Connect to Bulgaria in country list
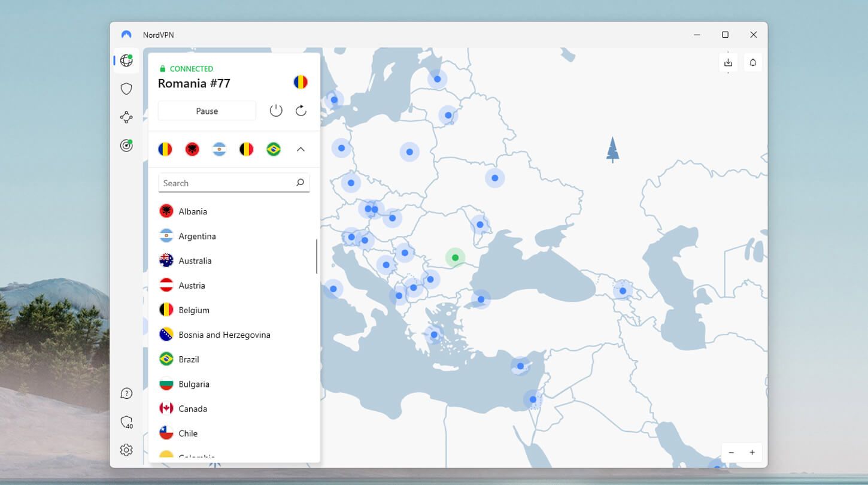 (x=234, y=384)
